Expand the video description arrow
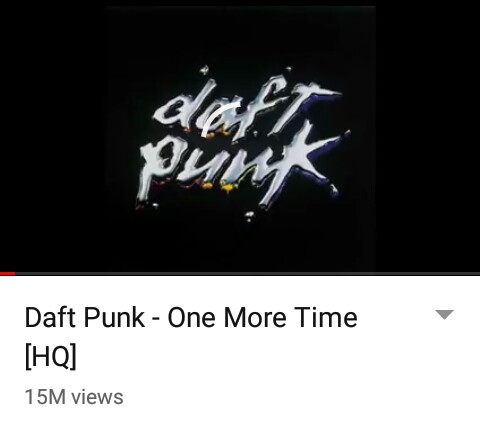The image size is (480, 424). coord(444,315)
